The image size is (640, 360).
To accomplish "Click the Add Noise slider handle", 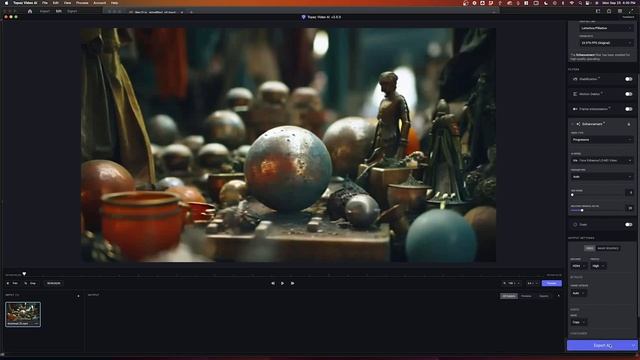I will [x=572, y=195].
